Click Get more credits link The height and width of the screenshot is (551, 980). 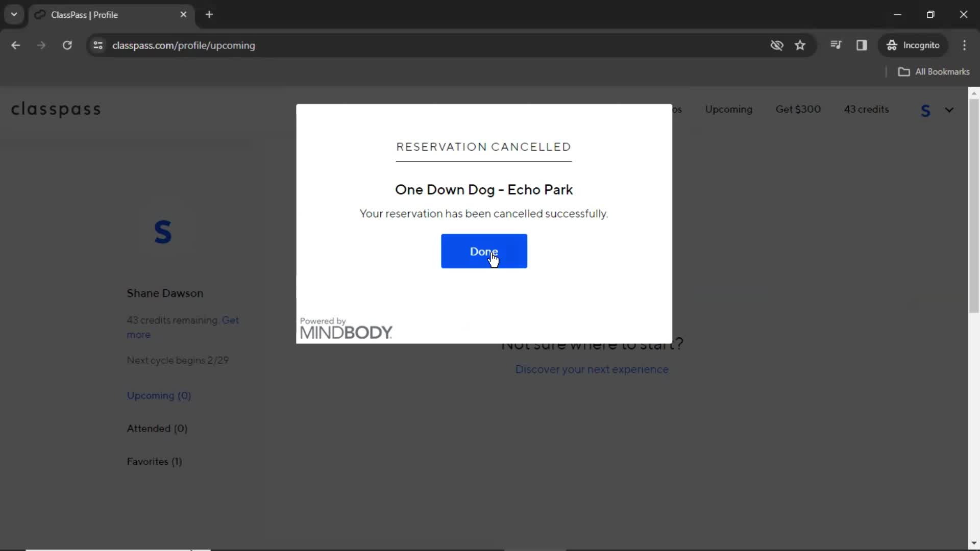click(183, 328)
